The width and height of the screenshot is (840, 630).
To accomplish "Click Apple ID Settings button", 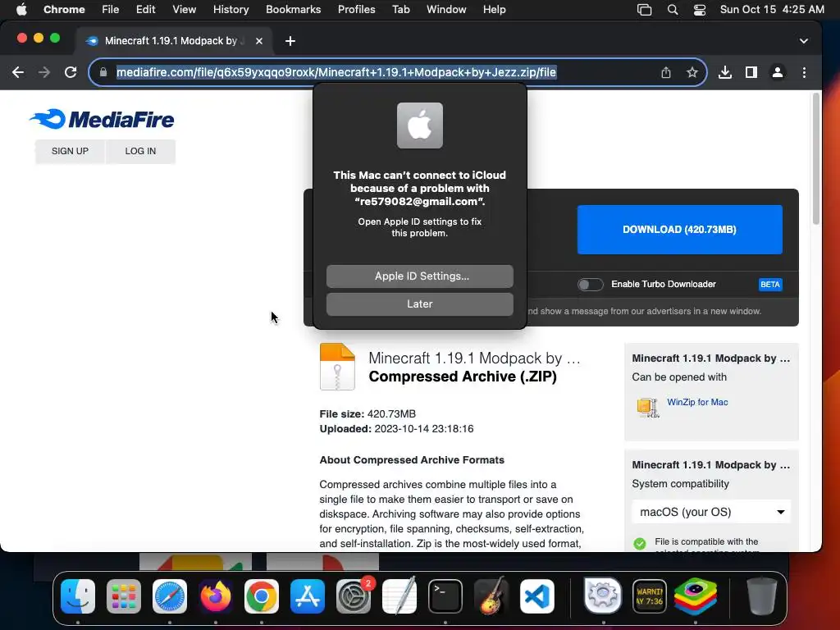I will coord(419,276).
